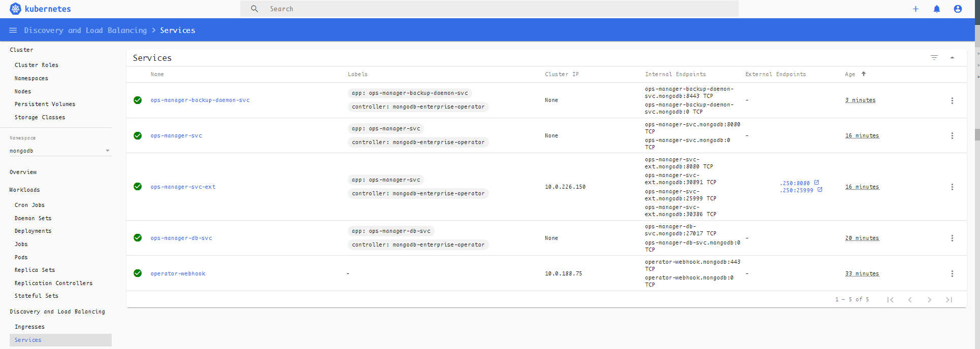Open the hamburger navigation menu

tap(13, 30)
